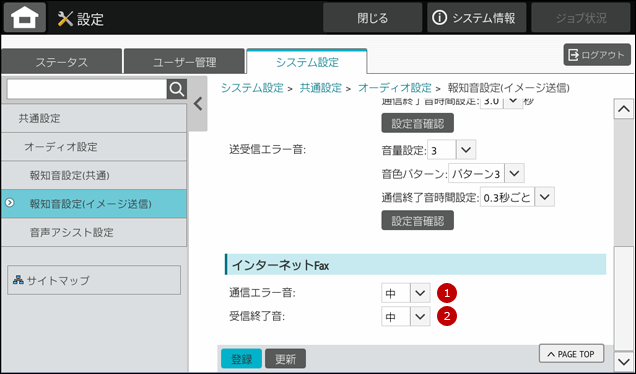Open the 通信エラー音 dropdown

[x=406, y=293]
